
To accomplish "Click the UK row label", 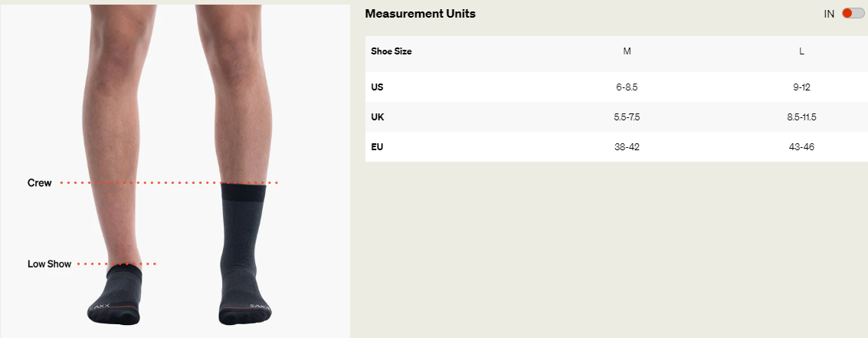I will tap(377, 117).
